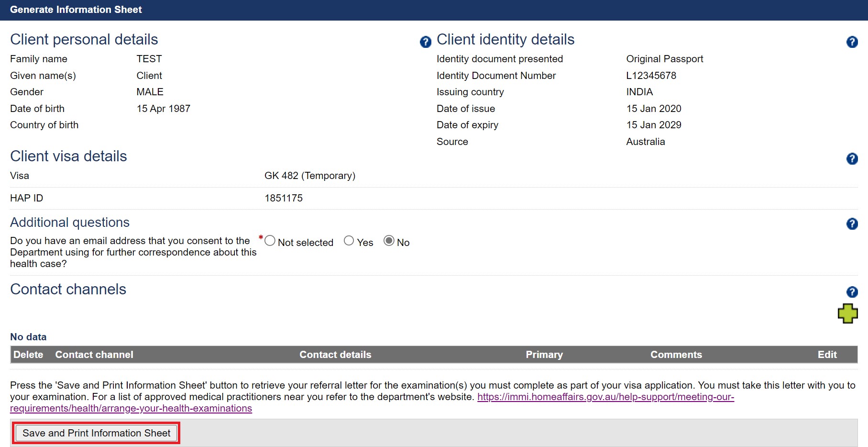Click Save and Print Information Sheet button
868x447 pixels.
pos(96,433)
